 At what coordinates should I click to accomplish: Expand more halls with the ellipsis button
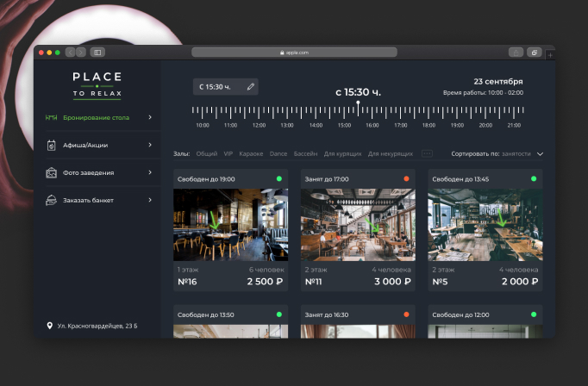(427, 153)
